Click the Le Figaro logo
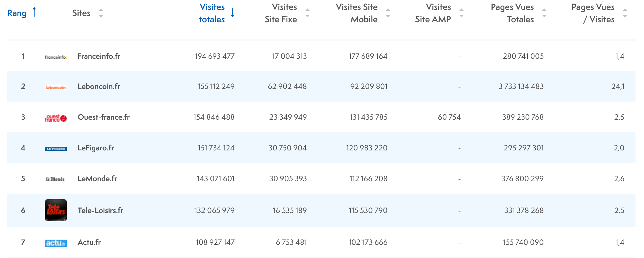 [x=56, y=149]
